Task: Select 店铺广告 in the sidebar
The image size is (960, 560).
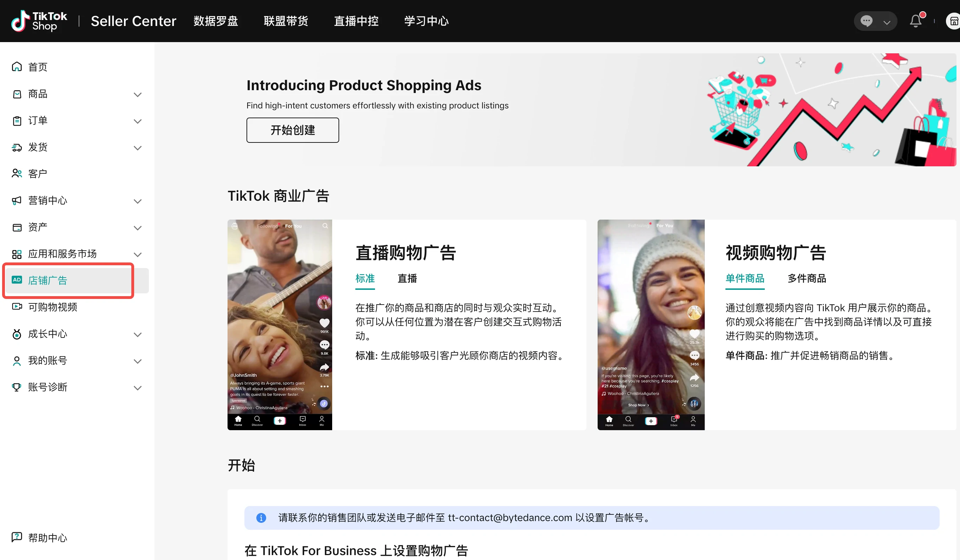Action: pyautogui.click(x=48, y=281)
